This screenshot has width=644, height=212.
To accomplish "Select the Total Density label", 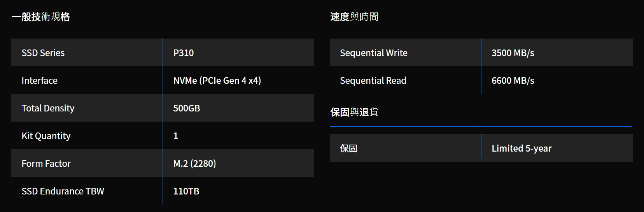I will click(x=48, y=108).
